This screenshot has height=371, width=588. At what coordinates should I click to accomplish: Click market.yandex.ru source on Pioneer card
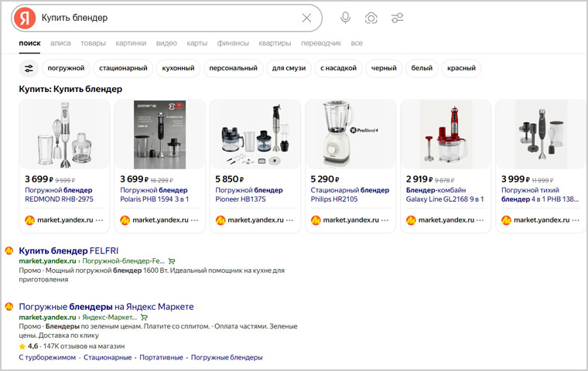pyautogui.click(x=256, y=220)
